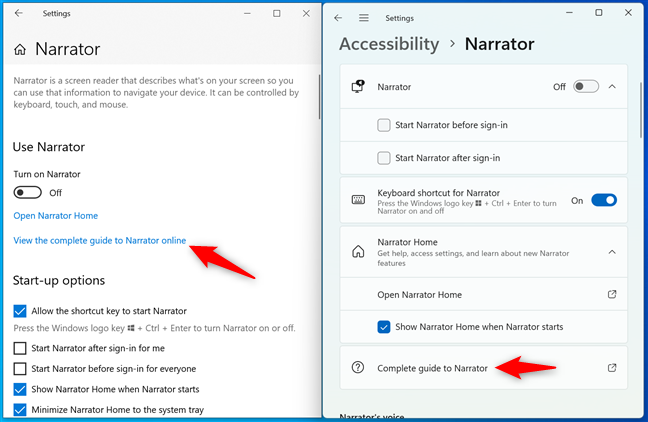This screenshot has height=422, width=648.
Task: Click the Narrator screen reader icon in the right window
Action: [x=358, y=86]
